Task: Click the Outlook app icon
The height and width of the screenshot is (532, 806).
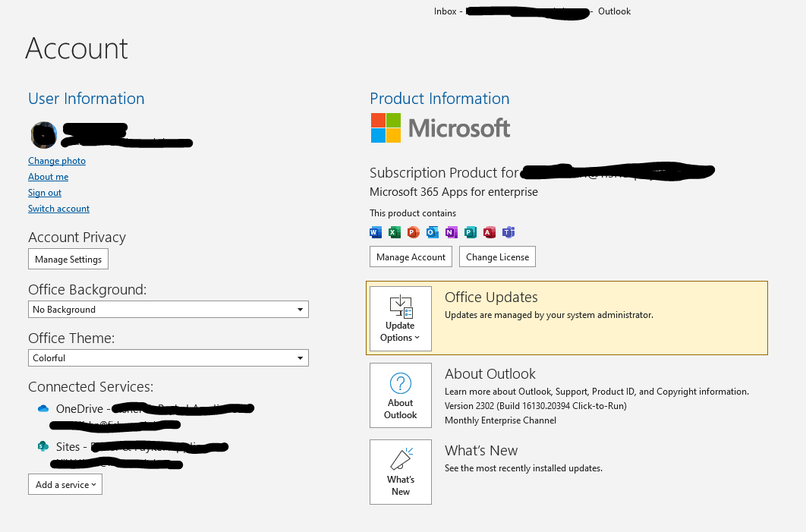Action: [x=433, y=232]
